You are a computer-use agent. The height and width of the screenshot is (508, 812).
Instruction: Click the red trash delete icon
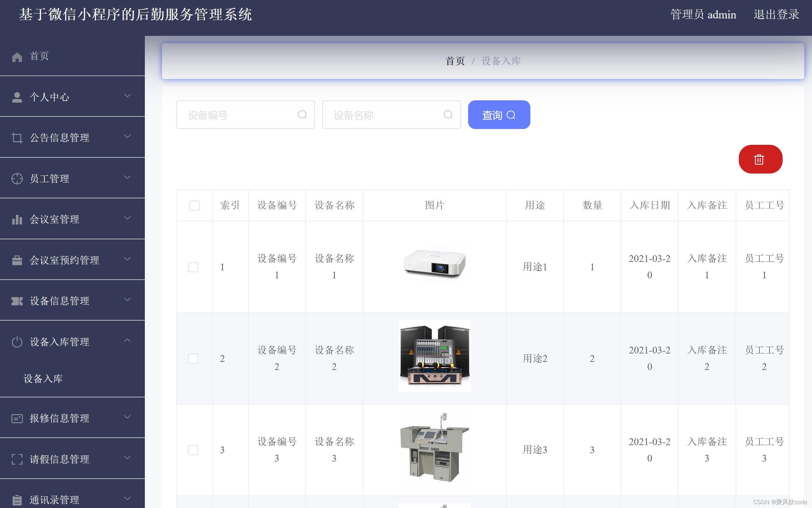point(760,159)
